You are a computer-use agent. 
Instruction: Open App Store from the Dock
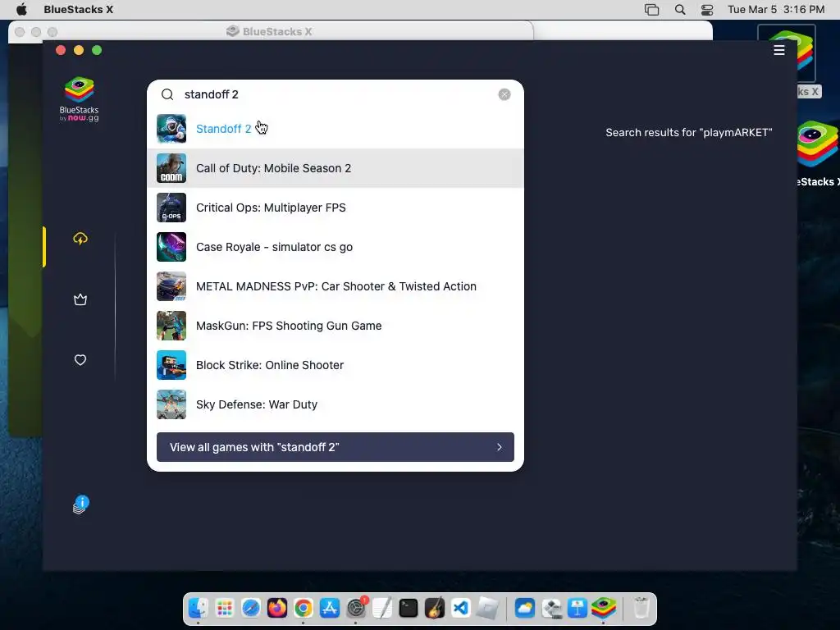click(x=330, y=609)
